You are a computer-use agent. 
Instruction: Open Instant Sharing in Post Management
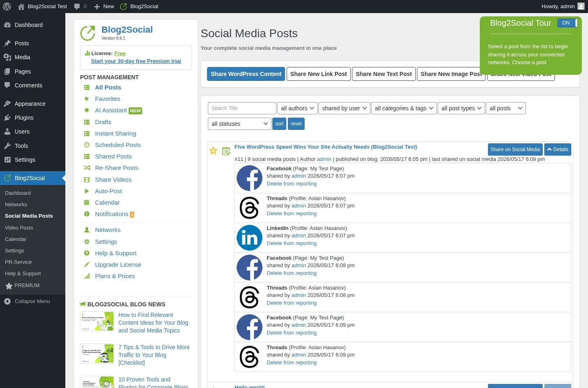tap(116, 134)
